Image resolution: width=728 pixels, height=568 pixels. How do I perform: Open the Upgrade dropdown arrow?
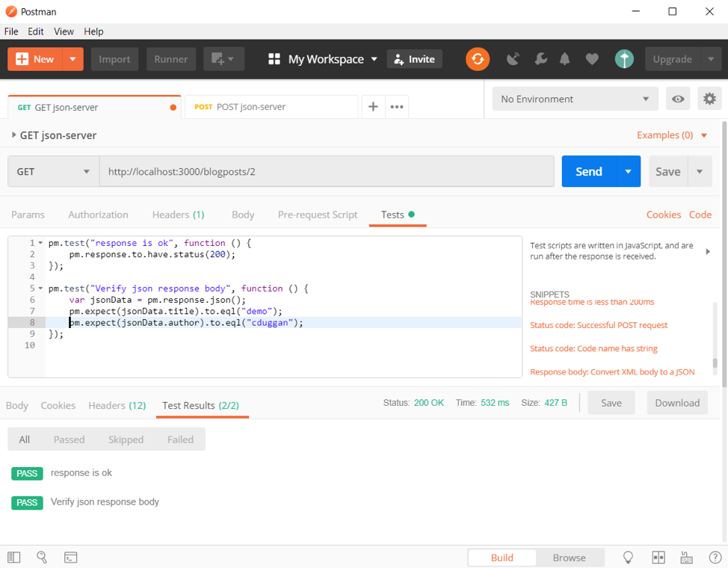711,59
